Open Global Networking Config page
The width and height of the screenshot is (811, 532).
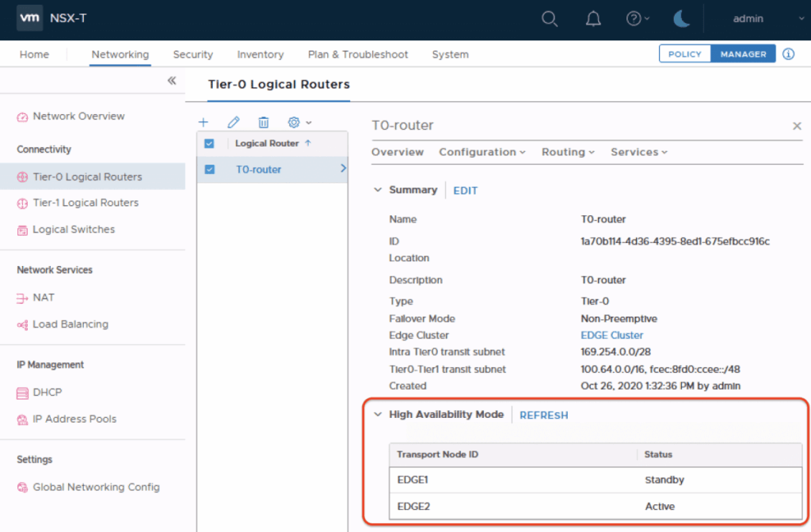96,487
